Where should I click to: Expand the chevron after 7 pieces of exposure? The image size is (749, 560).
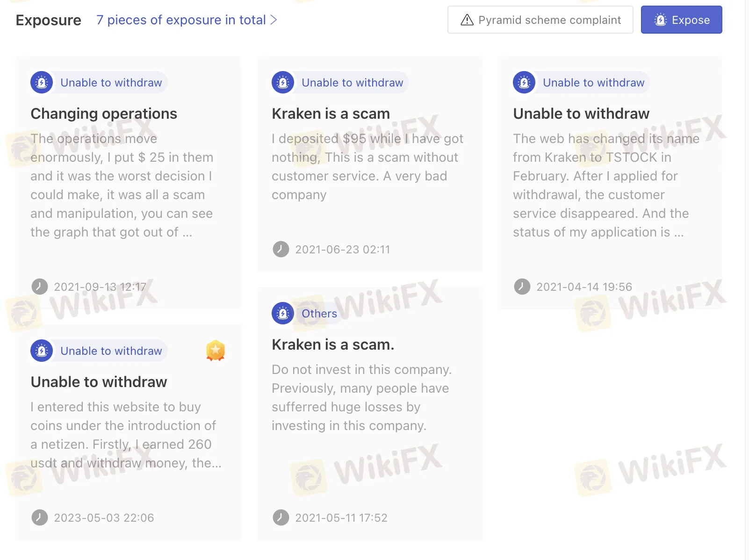(274, 20)
